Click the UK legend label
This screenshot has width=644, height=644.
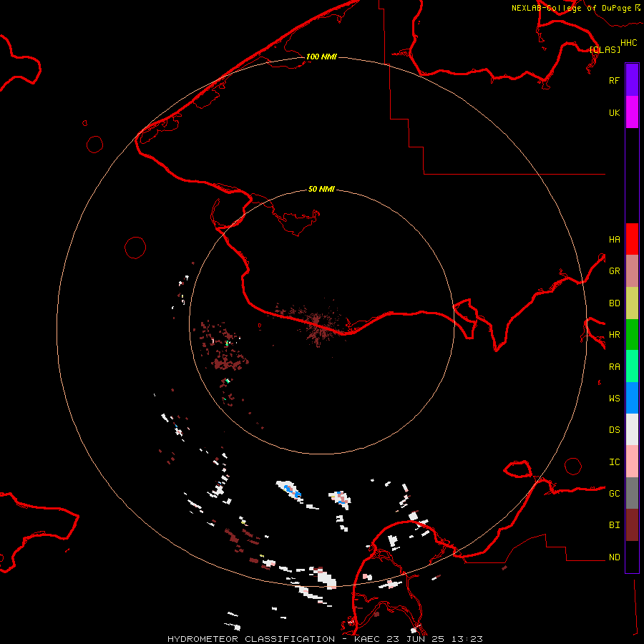point(614,112)
